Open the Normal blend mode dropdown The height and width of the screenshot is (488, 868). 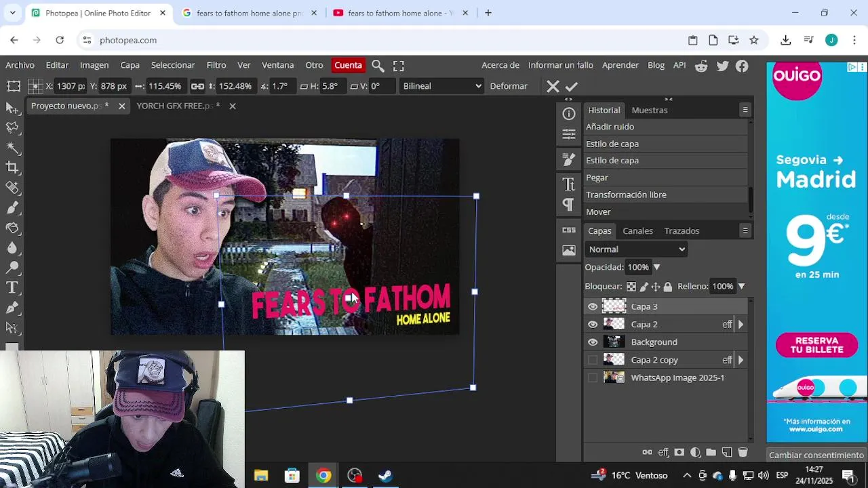pos(636,249)
